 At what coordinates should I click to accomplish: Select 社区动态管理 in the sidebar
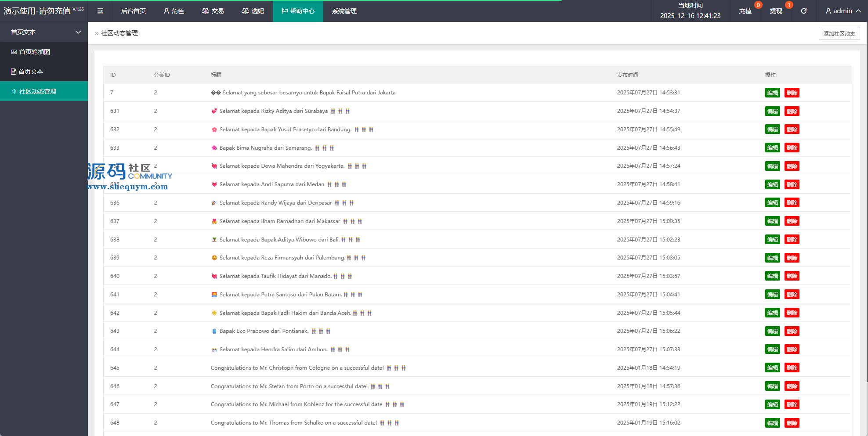point(38,91)
